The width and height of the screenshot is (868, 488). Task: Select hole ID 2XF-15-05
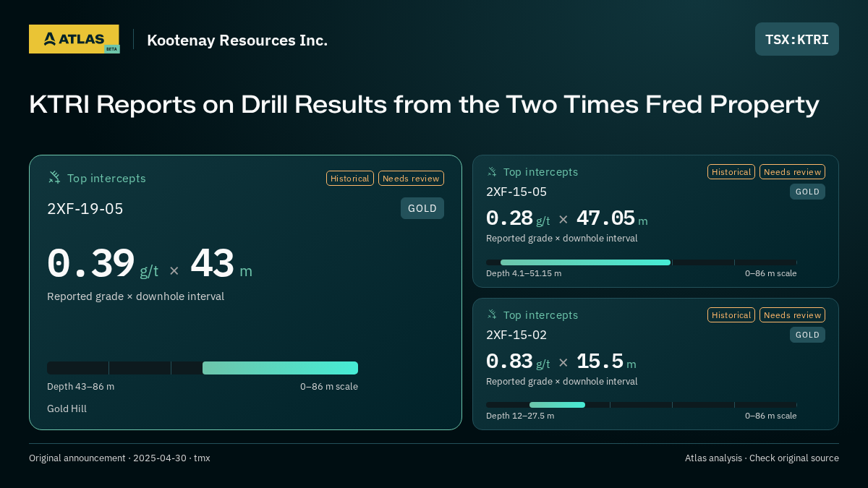[516, 192]
